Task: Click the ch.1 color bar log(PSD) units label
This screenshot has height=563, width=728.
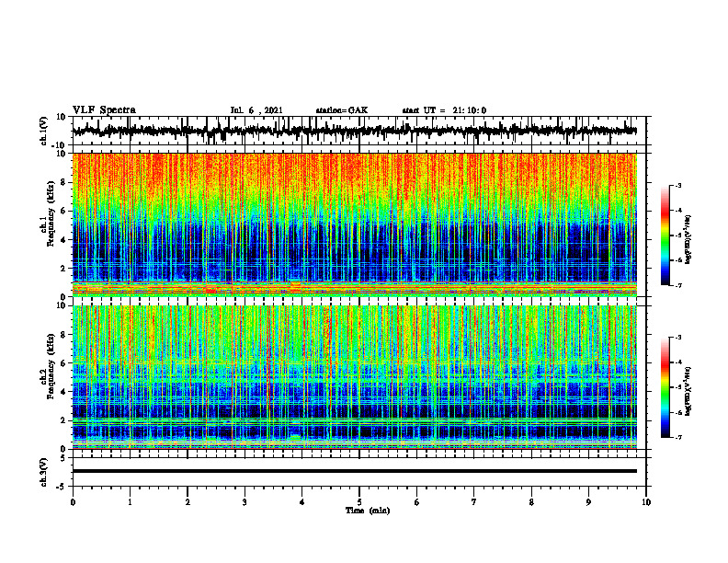Action: pyautogui.click(x=688, y=239)
